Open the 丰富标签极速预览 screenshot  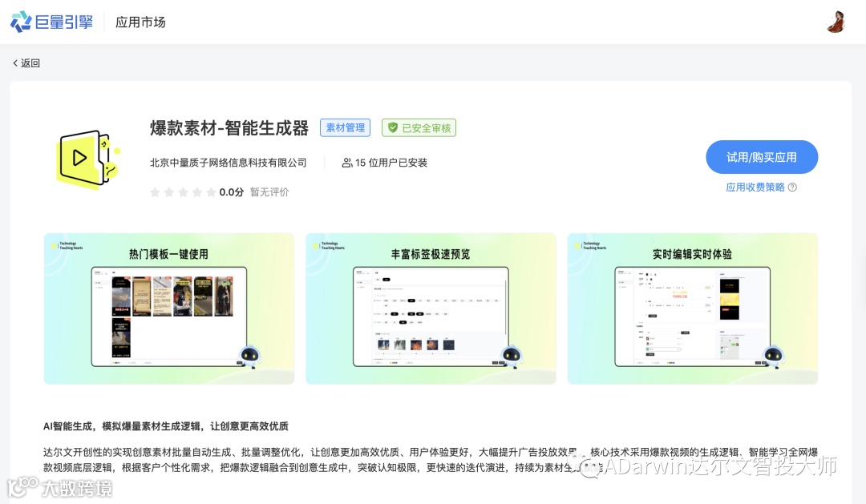point(431,308)
